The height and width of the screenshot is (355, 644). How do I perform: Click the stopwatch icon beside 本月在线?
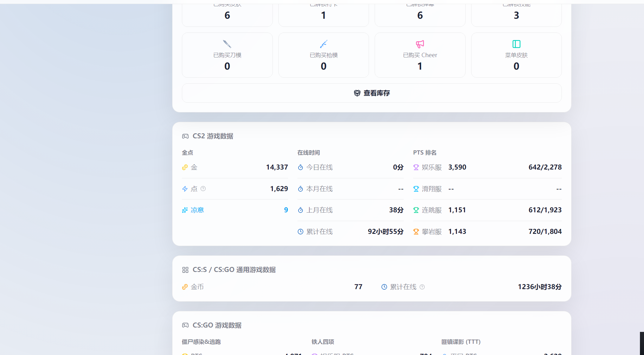pos(300,189)
